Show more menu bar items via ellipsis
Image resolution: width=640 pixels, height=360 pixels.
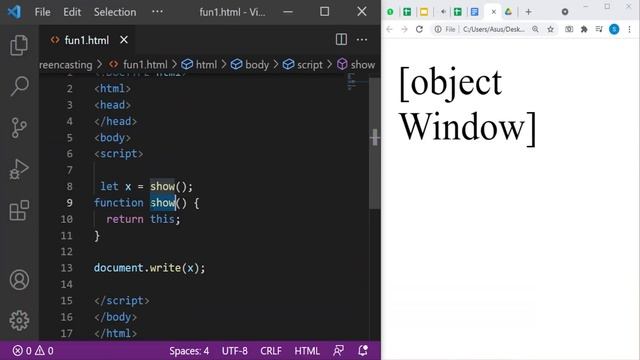[x=157, y=11]
